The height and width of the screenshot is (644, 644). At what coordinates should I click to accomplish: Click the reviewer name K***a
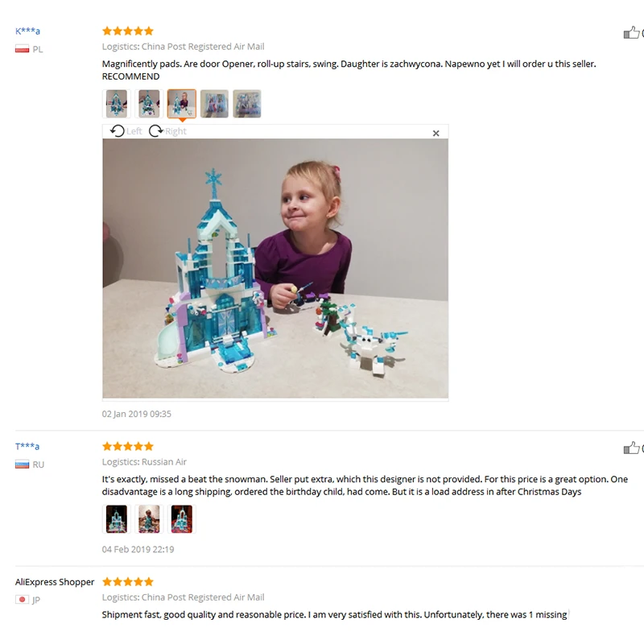(x=27, y=31)
